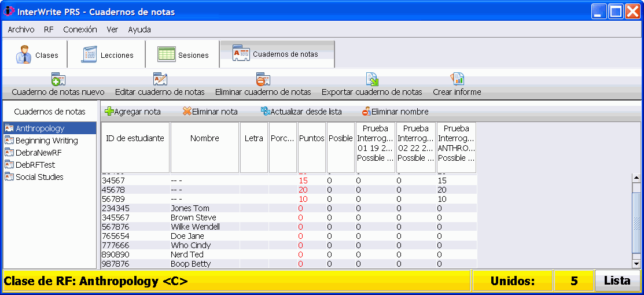Switch to the Clases tab
The image size is (644, 295).
pyautogui.click(x=35, y=54)
